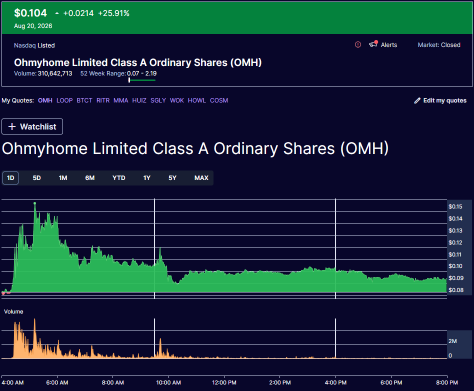Switch chart to 1M range
Screen dimensions: 474x391
click(x=63, y=178)
